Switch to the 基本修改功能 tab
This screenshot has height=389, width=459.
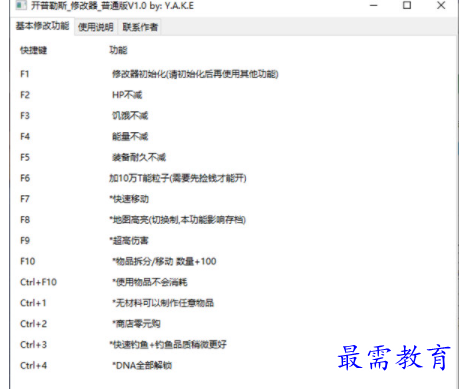(42, 26)
